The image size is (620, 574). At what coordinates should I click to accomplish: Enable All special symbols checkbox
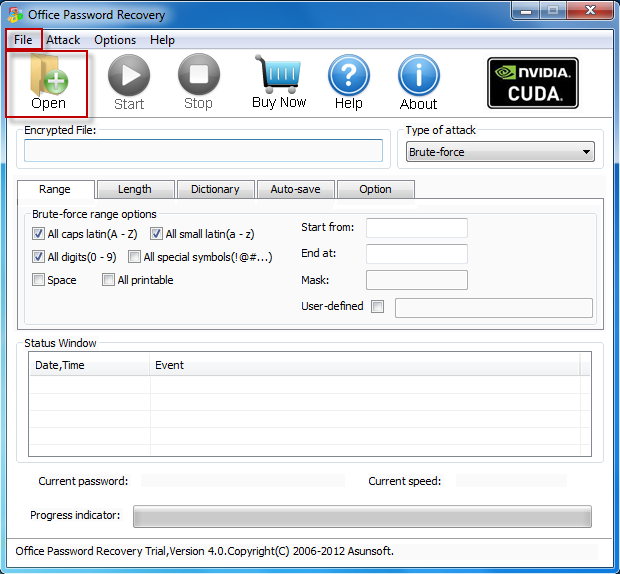[x=134, y=257]
